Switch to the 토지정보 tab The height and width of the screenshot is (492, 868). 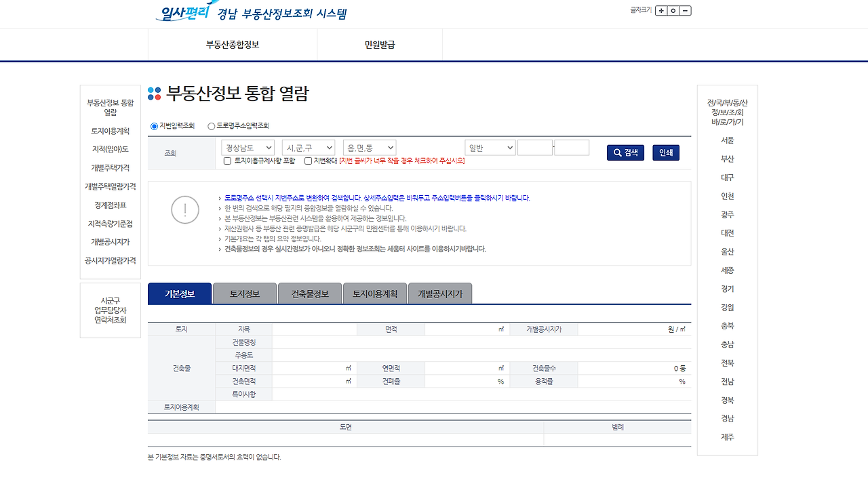[244, 293]
